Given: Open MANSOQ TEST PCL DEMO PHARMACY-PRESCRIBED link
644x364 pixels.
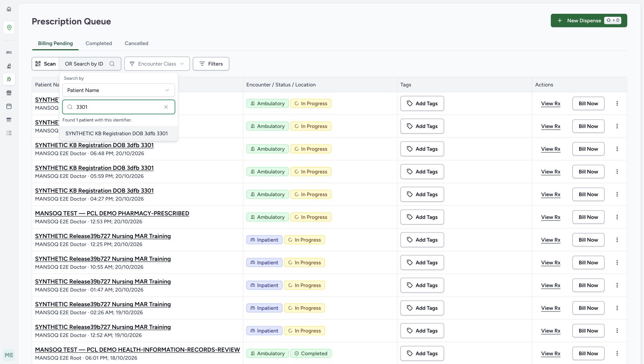Looking at the screenshot, I should pos(112,213).
